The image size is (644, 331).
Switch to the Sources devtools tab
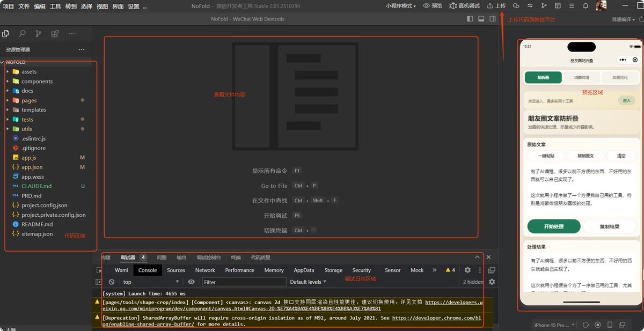(176, 270)
